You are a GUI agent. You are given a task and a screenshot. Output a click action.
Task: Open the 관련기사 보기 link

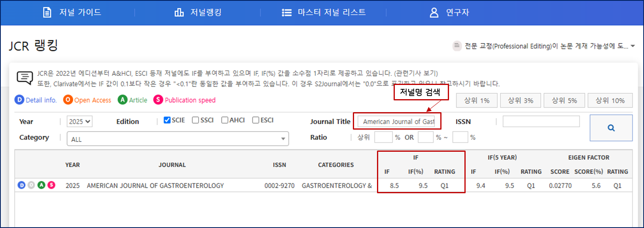(x=416, y=73)
